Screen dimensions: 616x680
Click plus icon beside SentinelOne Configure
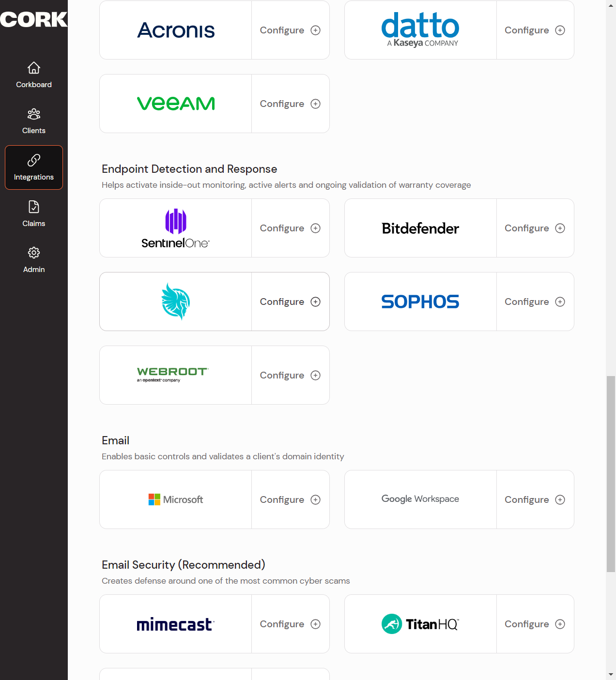316,228
